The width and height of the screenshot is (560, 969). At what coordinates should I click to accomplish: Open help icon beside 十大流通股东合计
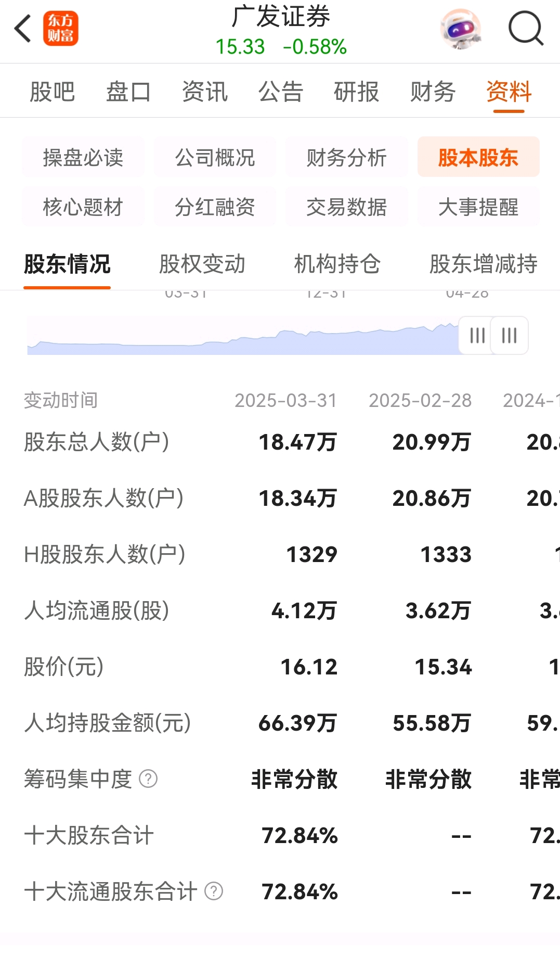214,891
